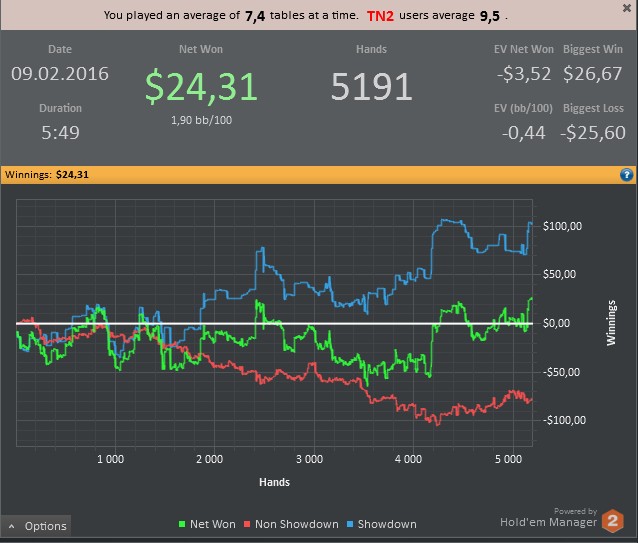Viewport: 638px width, 543px height.
Task: Click the $0,00 y-axis label
Action: click(559, 323)
